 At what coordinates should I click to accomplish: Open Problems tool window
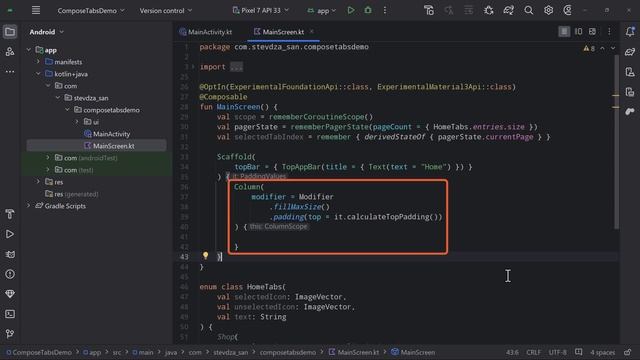click(x=10, y=274)
